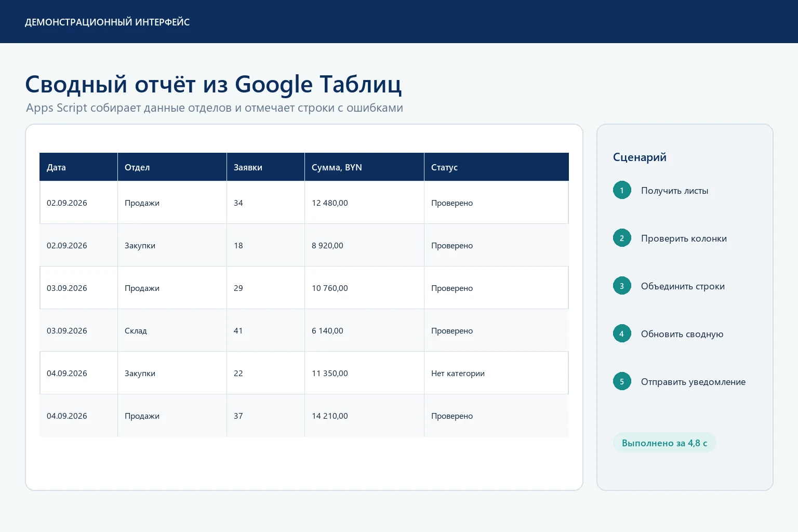Click «Проверено» in the 14 210,00 row

452,416
